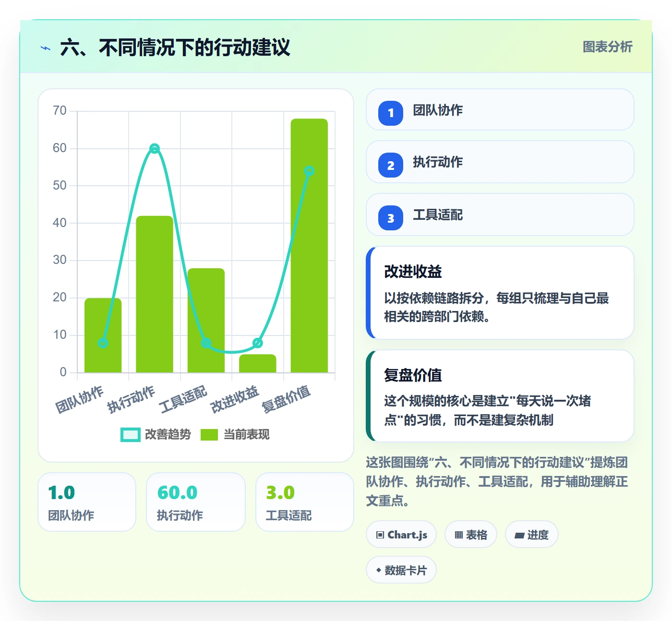Click the text 以按依赖链路拆分 in 改进收益 card

click(434, 298)
